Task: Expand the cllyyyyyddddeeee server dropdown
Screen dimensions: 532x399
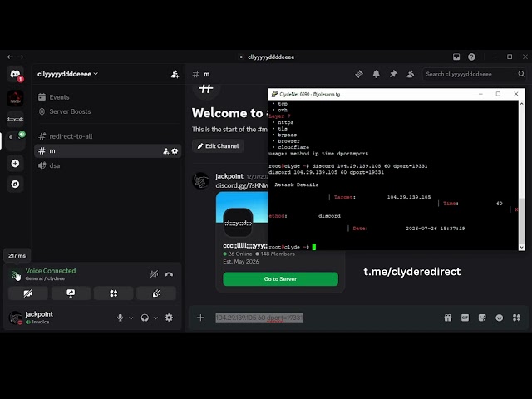Action: (67, 74)
